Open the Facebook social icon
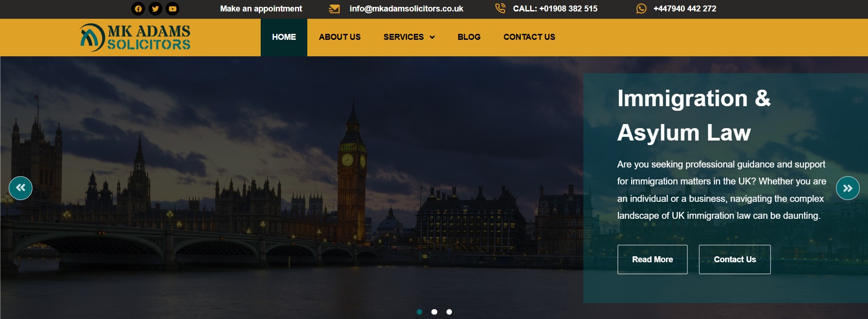The image size is (868, 319). point(138,9)
